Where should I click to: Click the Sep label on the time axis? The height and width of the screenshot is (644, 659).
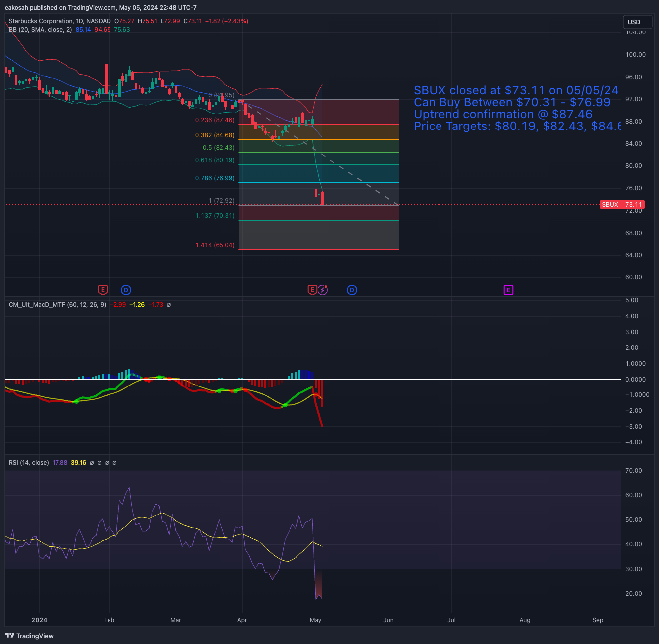598,620
